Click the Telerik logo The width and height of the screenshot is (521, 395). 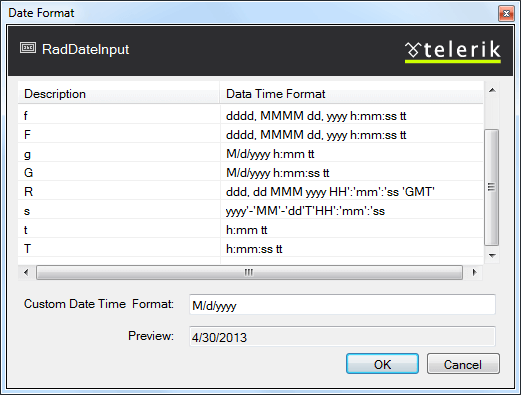pyautogui.click(x=453, y=52)
